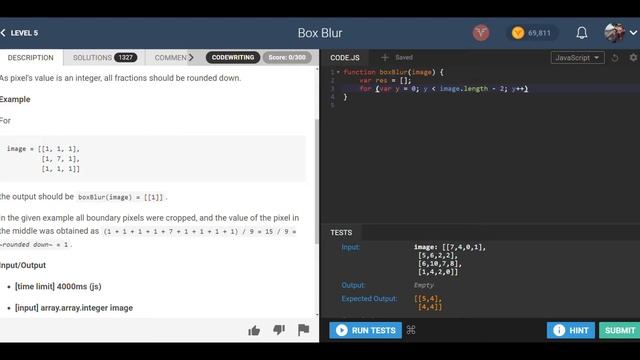Click the description panel scrollbar
640x360 pixels.
click(x=317, y=182)
